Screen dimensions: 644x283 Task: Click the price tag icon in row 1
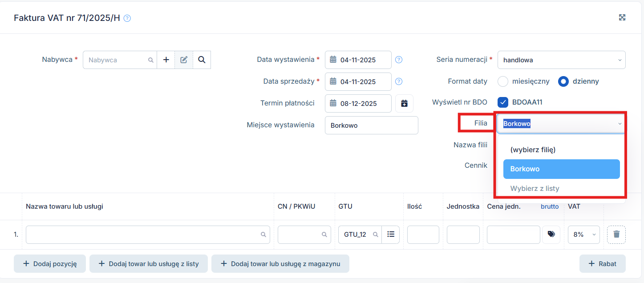click(551, 234)
